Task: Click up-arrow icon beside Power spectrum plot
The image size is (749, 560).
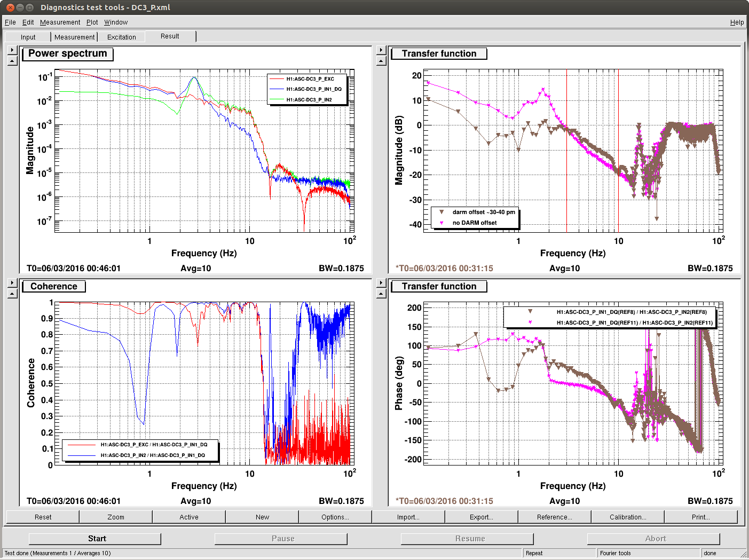Action: (12, 61)
